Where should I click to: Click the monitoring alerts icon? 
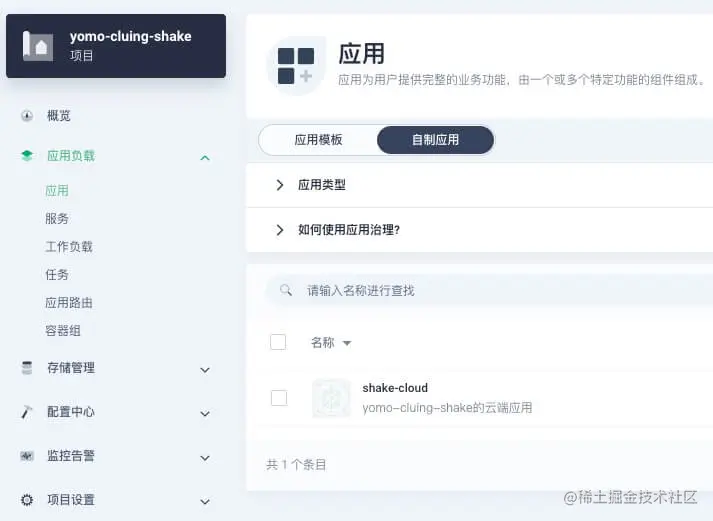[x=27, y=456]
